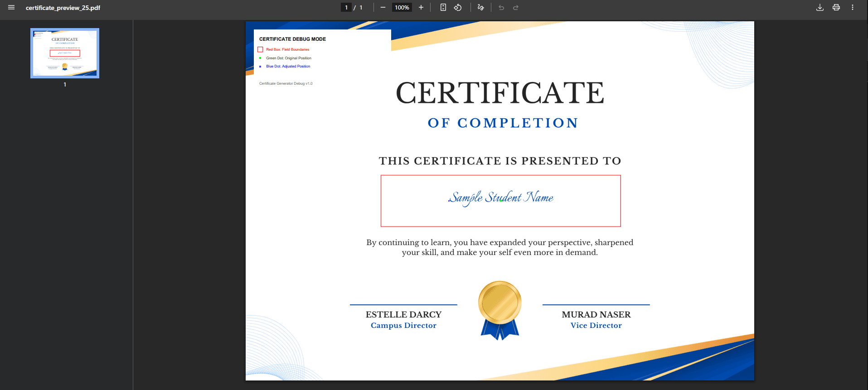
Task: Click the ESTELLE DARCY signature name
Action: coord(403,314)
